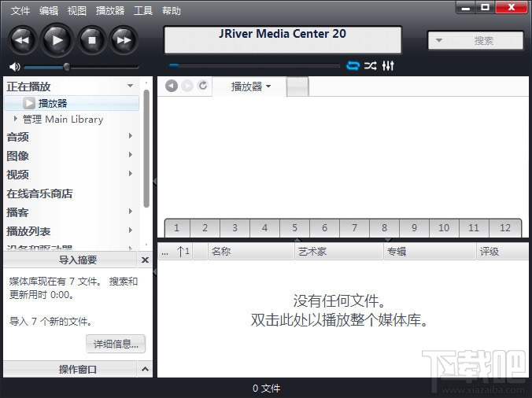Click the playback seek progress bar
This screenshot has height=398, width=532.
(254, 65)
